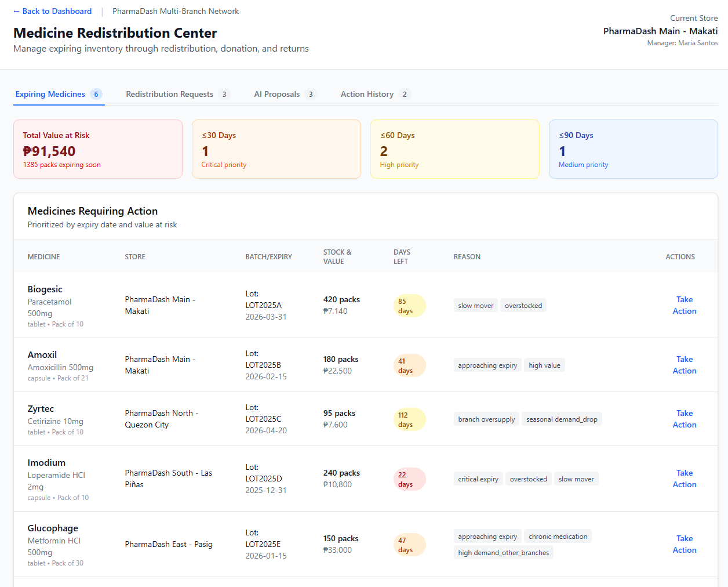This screenshot has width=728, height=587.
Task: Take Action on Amoxil row
Action: 684,365
